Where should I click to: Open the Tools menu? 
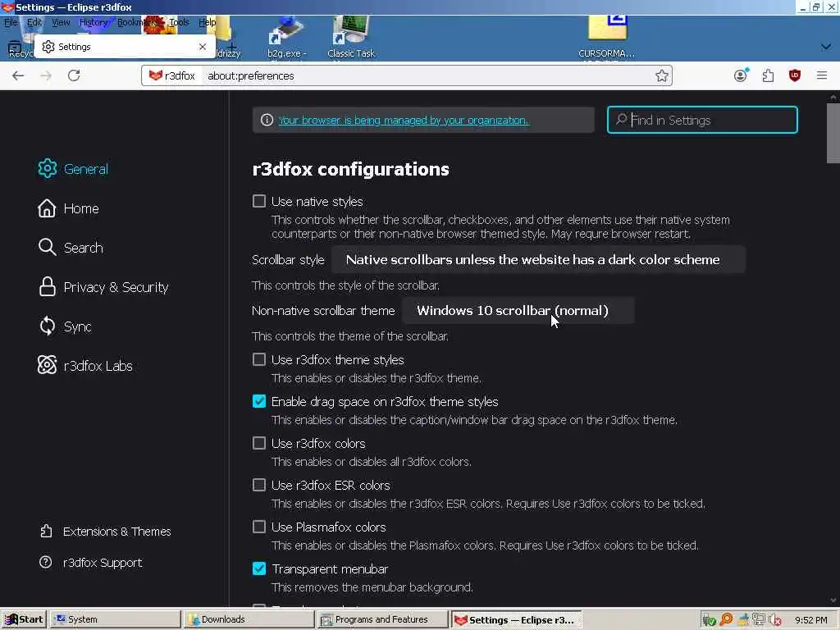coord(179,22)
